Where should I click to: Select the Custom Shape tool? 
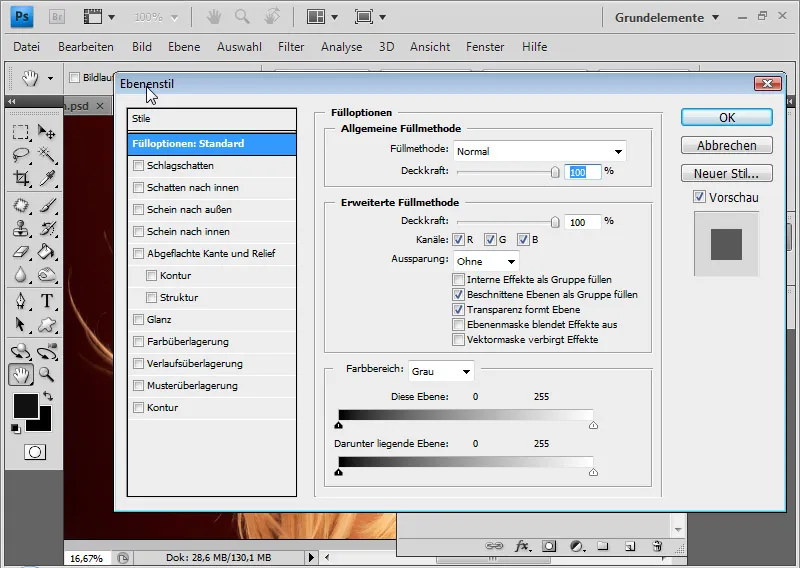coord(46,324)
